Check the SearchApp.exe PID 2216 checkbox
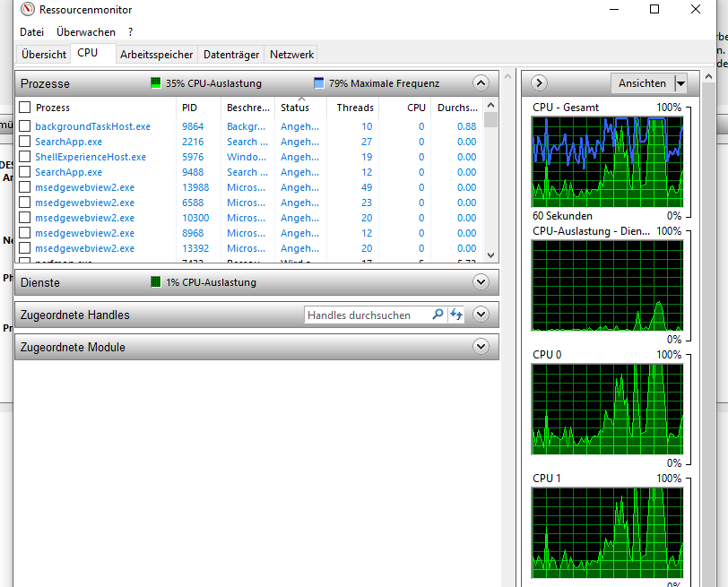The width and height of the screenshot is (728, 587). click(24, 141)
